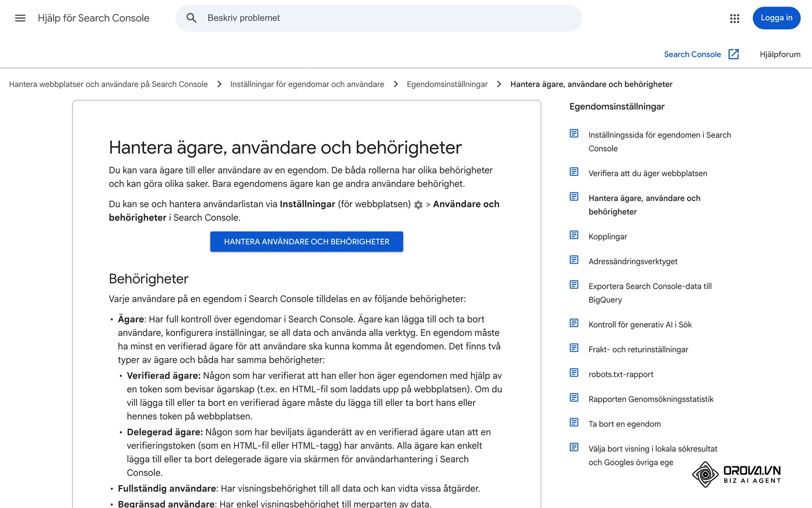Viewport: 812px width, 508px height.
Task: Open sidebar link robots.txt-rapport
Action: click(x=621, y=375)
